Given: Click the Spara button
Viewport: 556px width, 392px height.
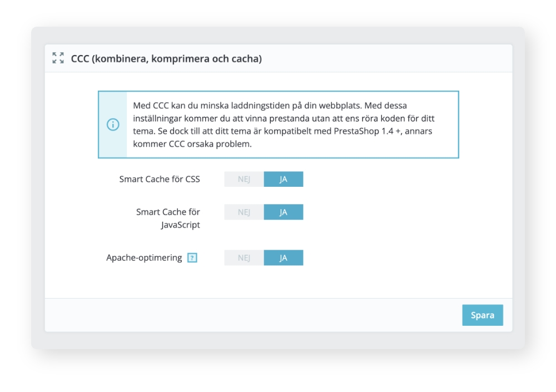Looking at the screenshot, I should click(x=483, y=315).
